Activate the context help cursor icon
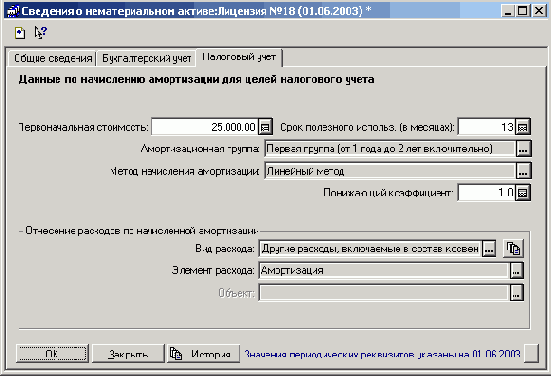Image resolution: width=551 pixels, height=376 pixels. click(x=40, y=33)
